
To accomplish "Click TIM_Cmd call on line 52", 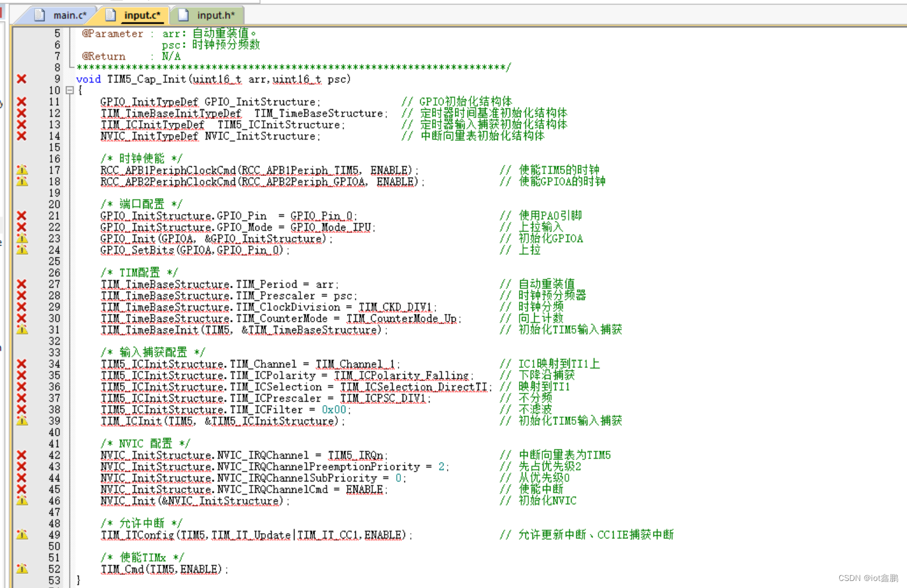I will pyautogui.click(x=122, y=569).
